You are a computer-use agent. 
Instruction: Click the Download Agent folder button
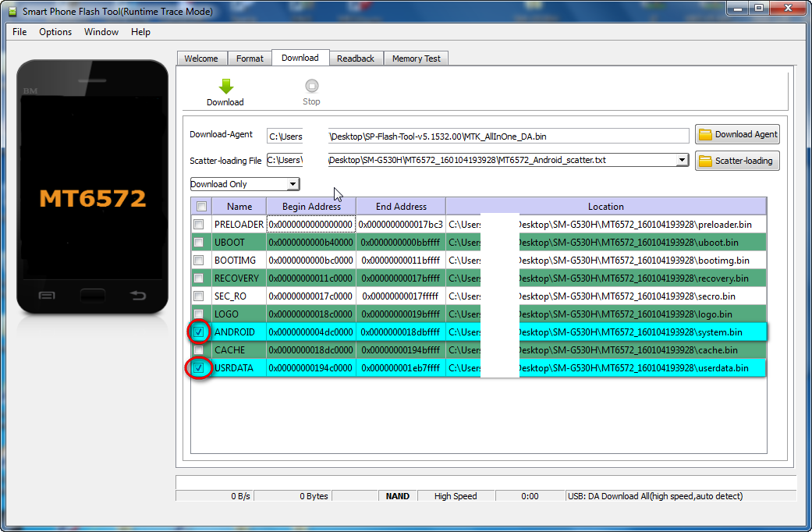737,135
